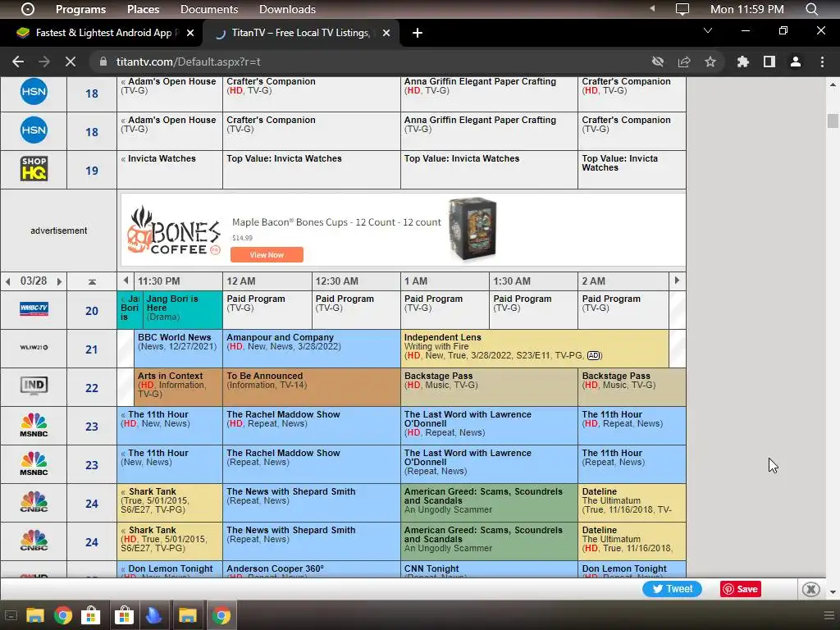Viewport: 840px width, 630px height.
Task: Go to previous date before 03/28
Action: pos(7,281)
